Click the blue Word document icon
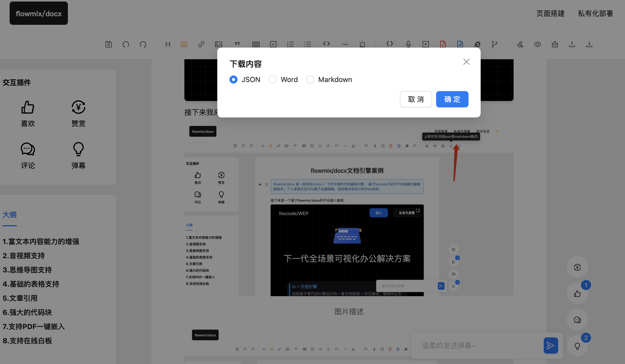Image resolution: width=625 pixels, height=364 pixels. [x=460, y=44]
